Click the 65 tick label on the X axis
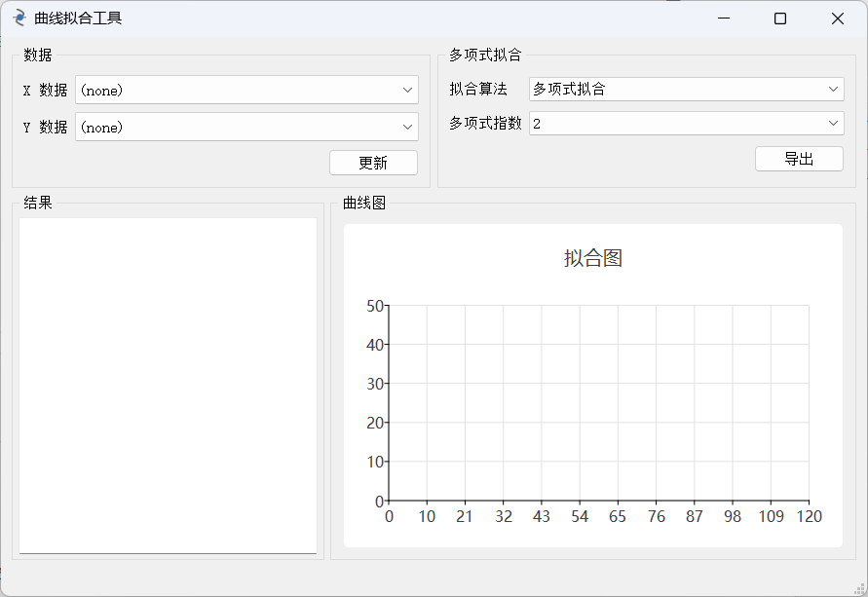Screen dimensions: 868x597 pyautogui.click(x=618, y=516)
